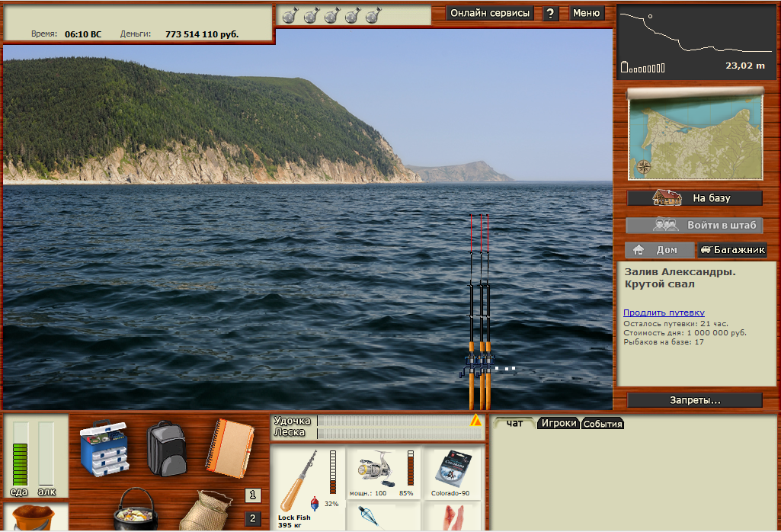
Task: Open the groundbait bucket
Action: click(32, 518)
